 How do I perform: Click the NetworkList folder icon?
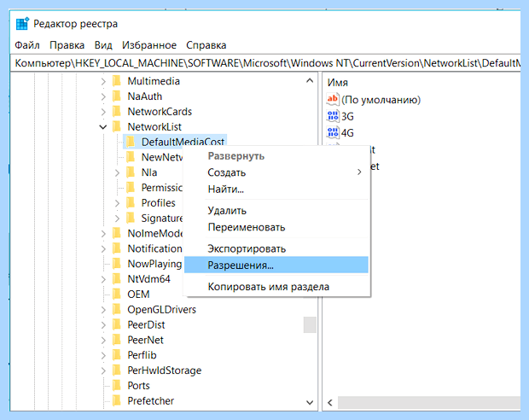pyautogui.click(x=117, y=126)
